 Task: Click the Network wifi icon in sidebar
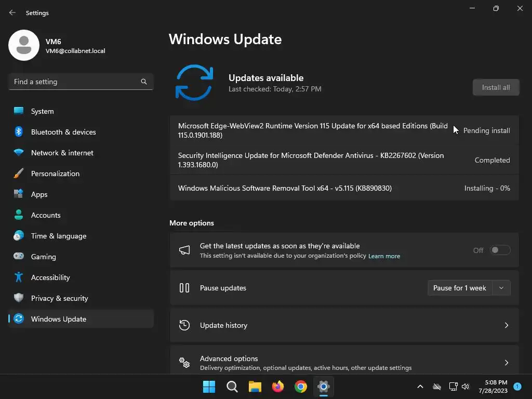[x=19, y=152]
